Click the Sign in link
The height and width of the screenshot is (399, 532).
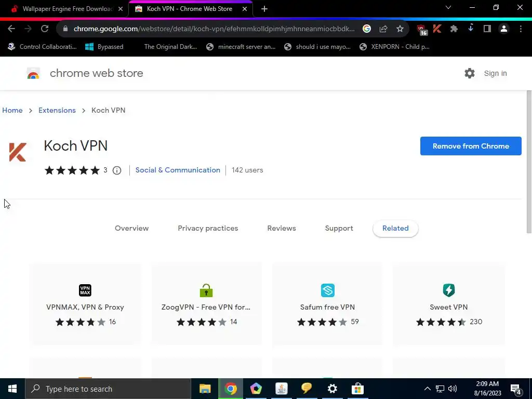[x=495, y=73]
